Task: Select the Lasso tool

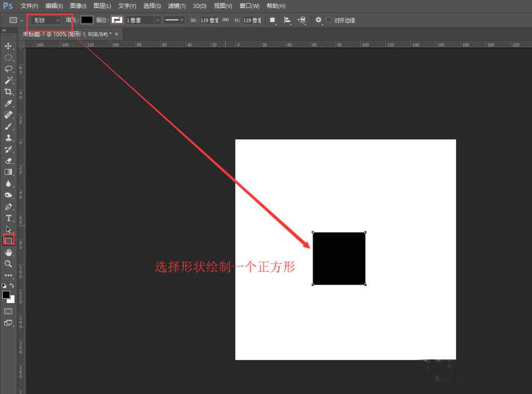Action: (x=8, y=69)
